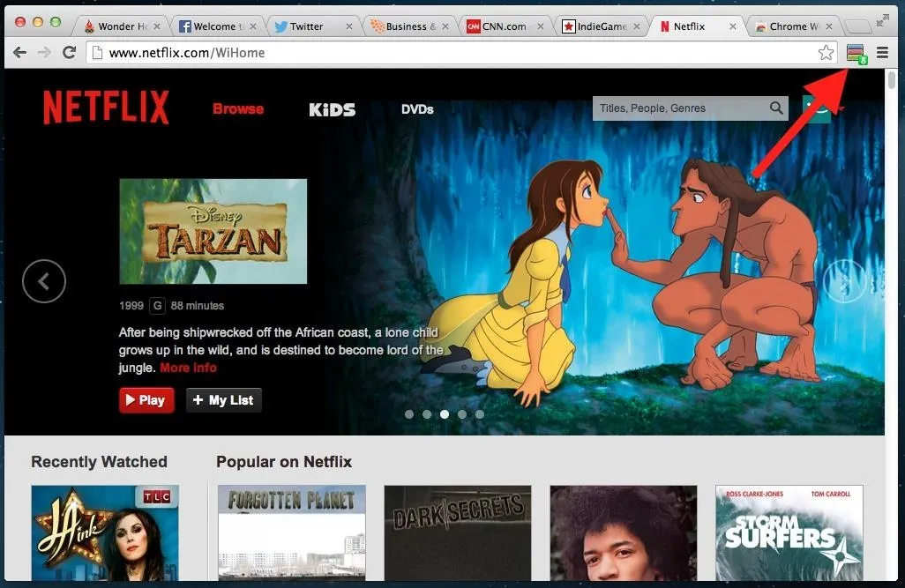Screen dimensions: 905x588
Task: Open the DVDs section
Action: tap(417, 109)
